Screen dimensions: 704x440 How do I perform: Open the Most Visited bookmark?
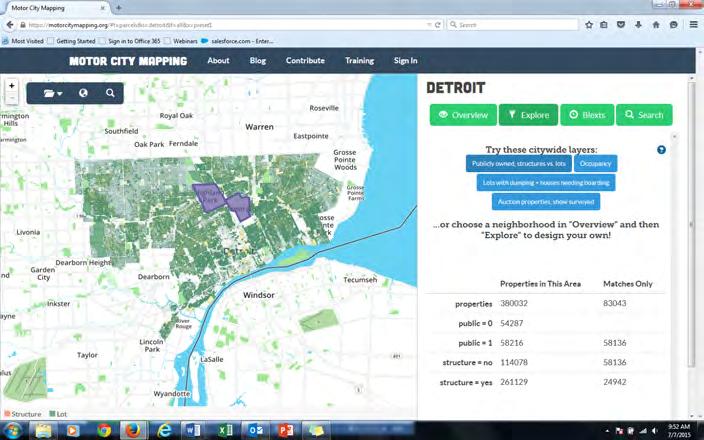point(23,41)
